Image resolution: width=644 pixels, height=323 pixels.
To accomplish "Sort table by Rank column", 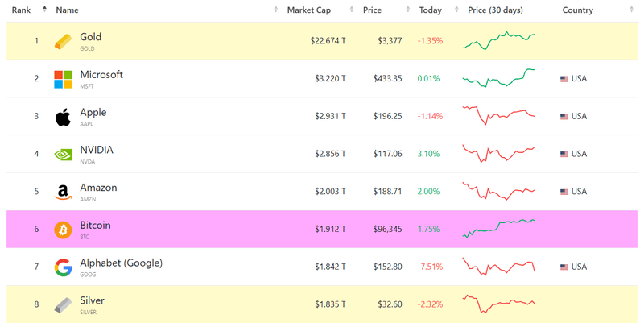I will tap(22, 10).
